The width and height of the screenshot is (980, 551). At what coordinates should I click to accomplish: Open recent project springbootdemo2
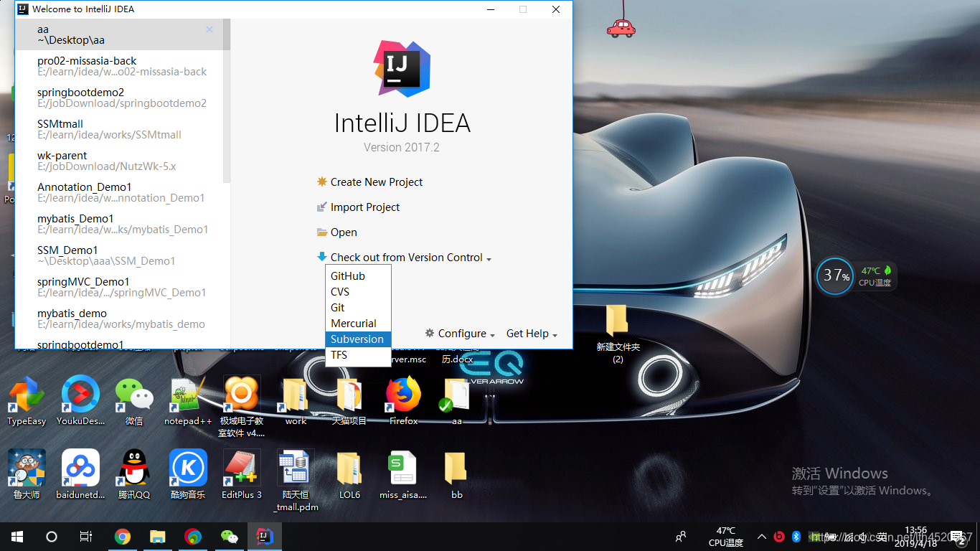click(x=119, y=98)
